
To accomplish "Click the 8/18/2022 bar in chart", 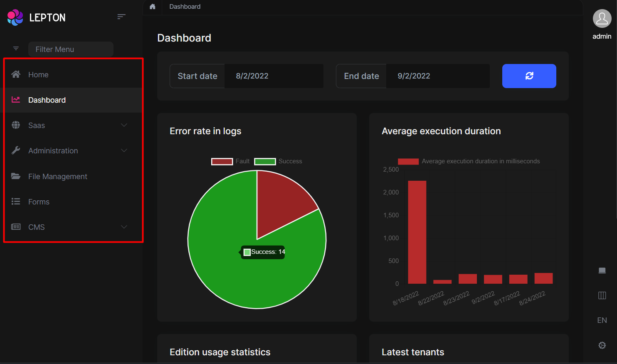I will [417, 232].
